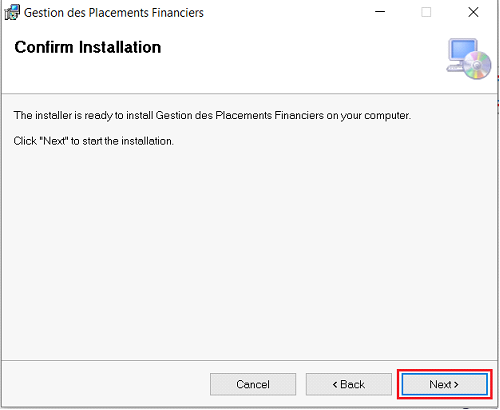Click the greyed-out maximize box
The image size is (500, 410).
click(426, 12)
